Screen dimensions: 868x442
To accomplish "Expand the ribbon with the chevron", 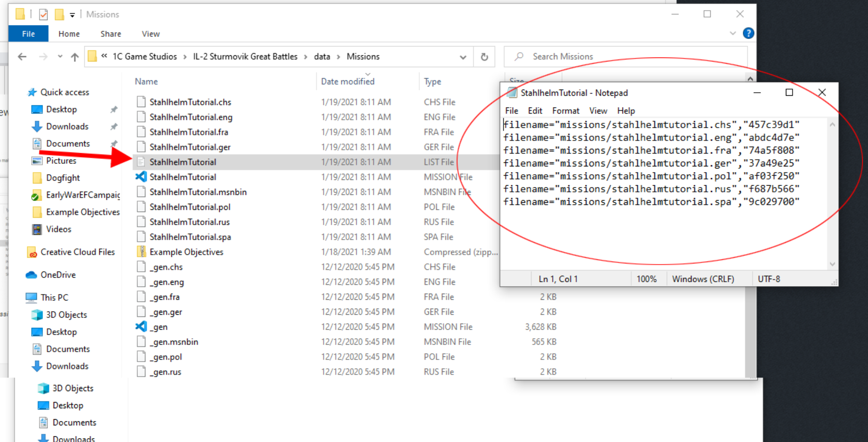I will 733,33.
